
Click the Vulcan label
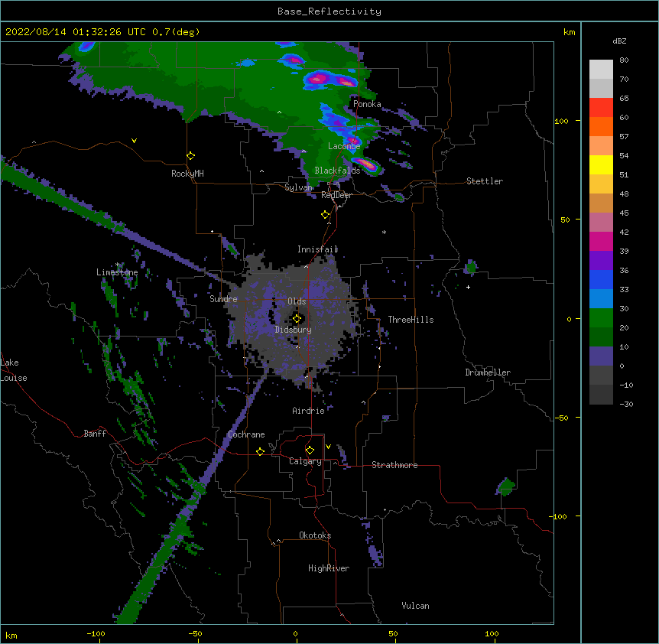point(415,606)
